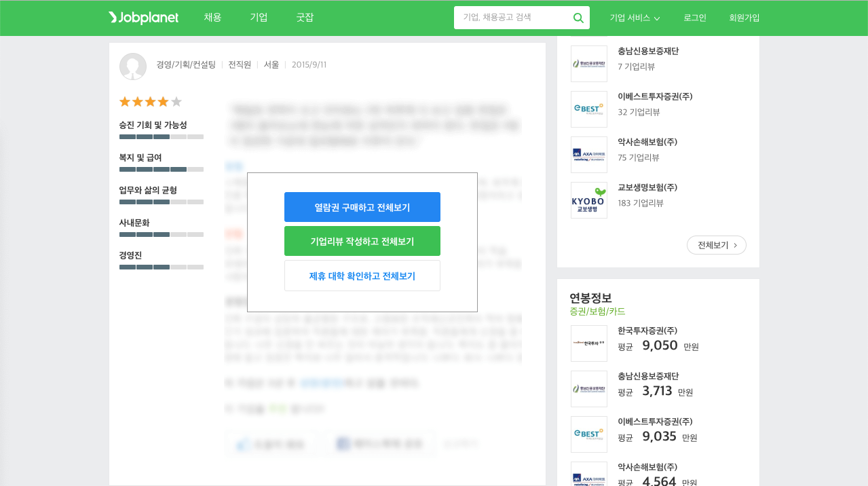The image size is (868, 486).
Task: Open the 굿잡 menu
Action: pyautogui.click(x=305, y=18)
